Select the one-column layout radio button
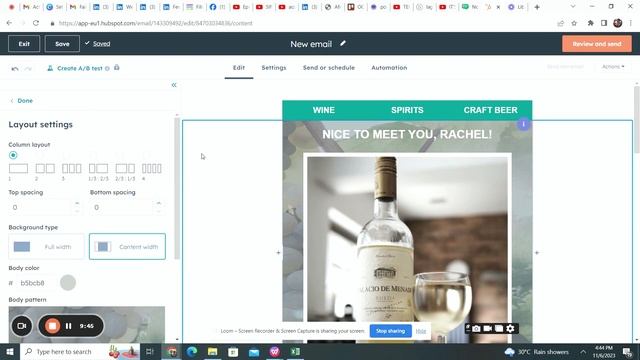This screenshot has height=360, width=640. tap(13, 155)
